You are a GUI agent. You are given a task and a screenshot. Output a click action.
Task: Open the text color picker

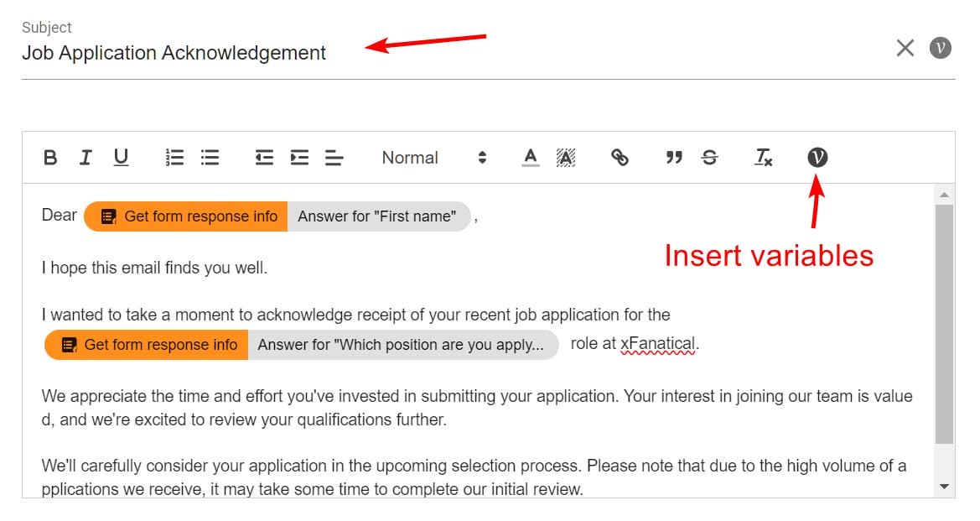[x=530, y=158]
